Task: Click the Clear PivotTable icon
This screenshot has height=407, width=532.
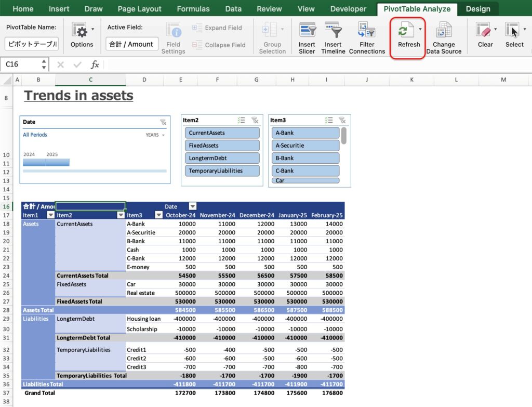Action: [483, 30]
